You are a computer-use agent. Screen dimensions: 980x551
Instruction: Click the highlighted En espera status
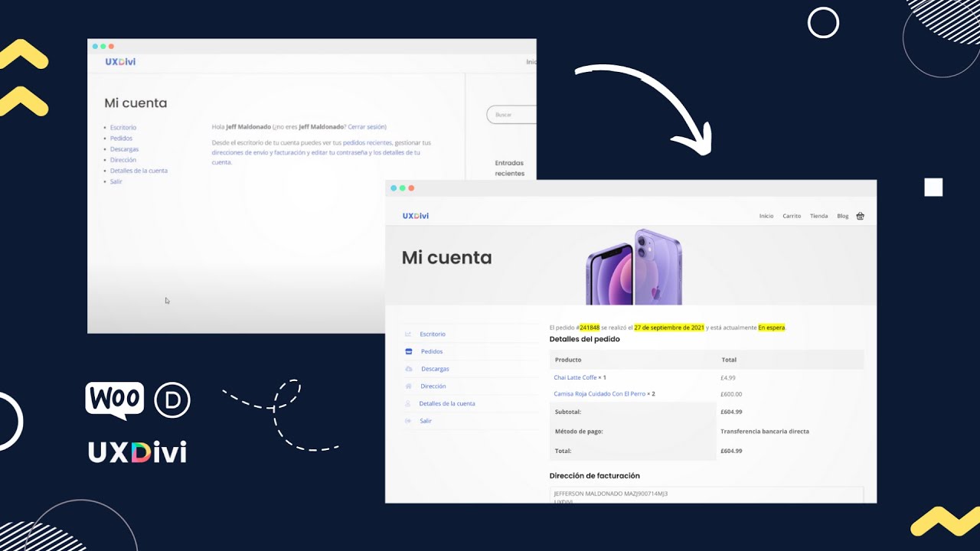pyautogui.click(x=772, y=328)
